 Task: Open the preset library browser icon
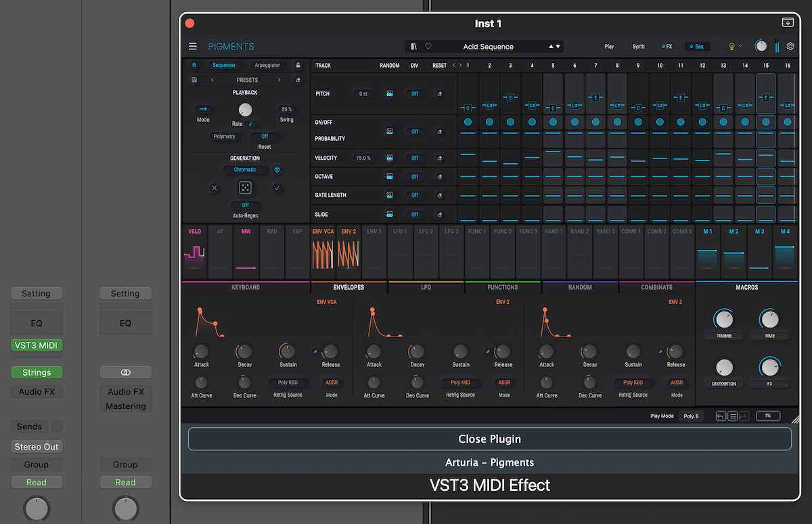coord(413,47)
